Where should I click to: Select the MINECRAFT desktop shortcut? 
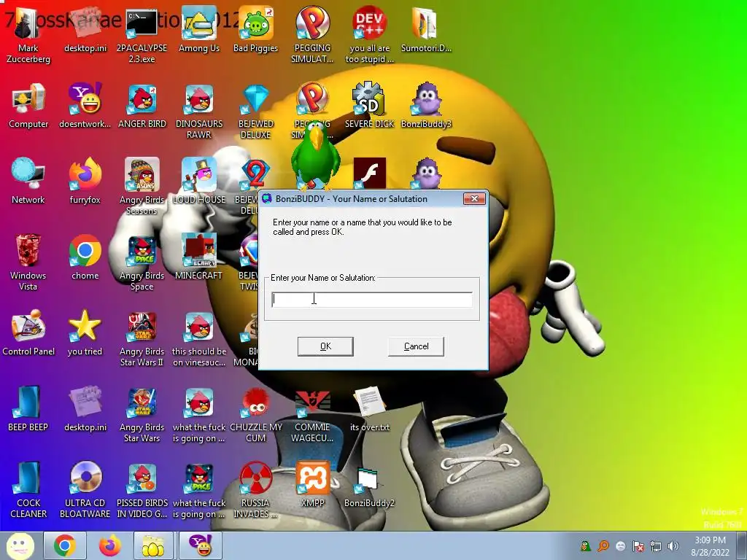199,257
